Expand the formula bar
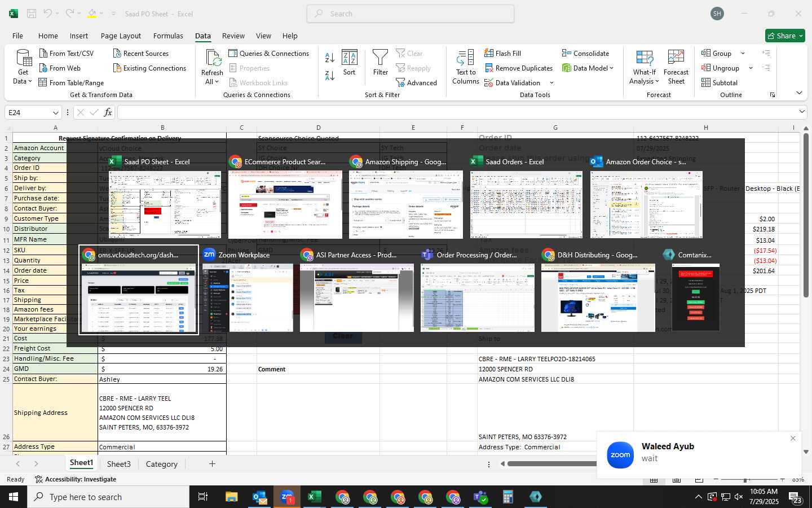Screen dimensions: 812x508 click(802, 112)
